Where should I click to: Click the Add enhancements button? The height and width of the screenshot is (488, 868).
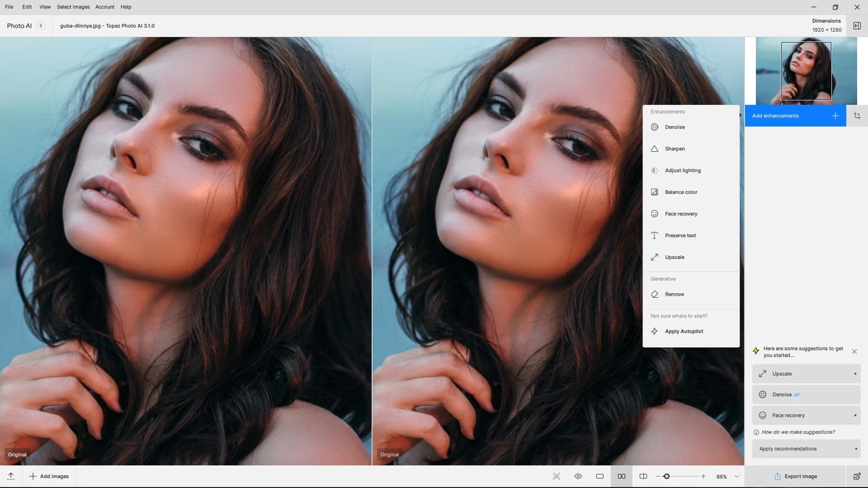coord(796,116)
